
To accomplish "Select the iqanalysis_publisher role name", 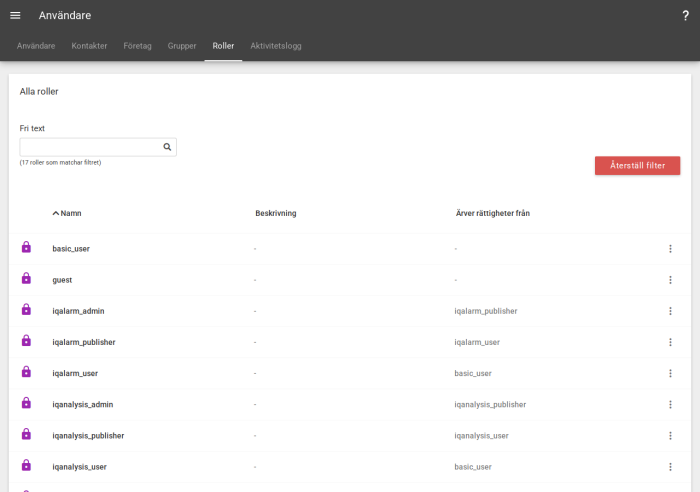I will coord(88,436).
